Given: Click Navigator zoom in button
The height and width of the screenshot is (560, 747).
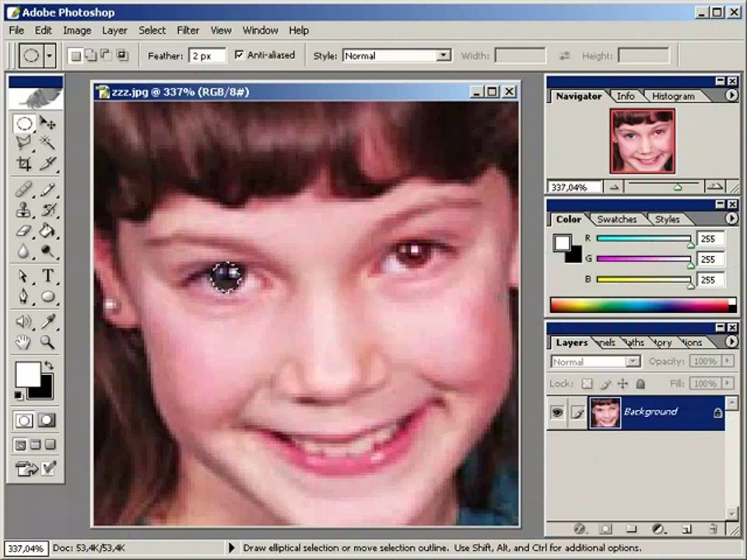Looking at the screenshot, I should coord(714,187).
